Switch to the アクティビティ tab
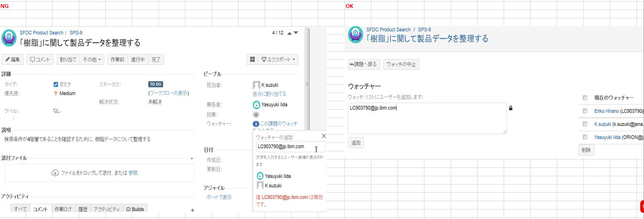The image size is (644, 219). point(107,209)
